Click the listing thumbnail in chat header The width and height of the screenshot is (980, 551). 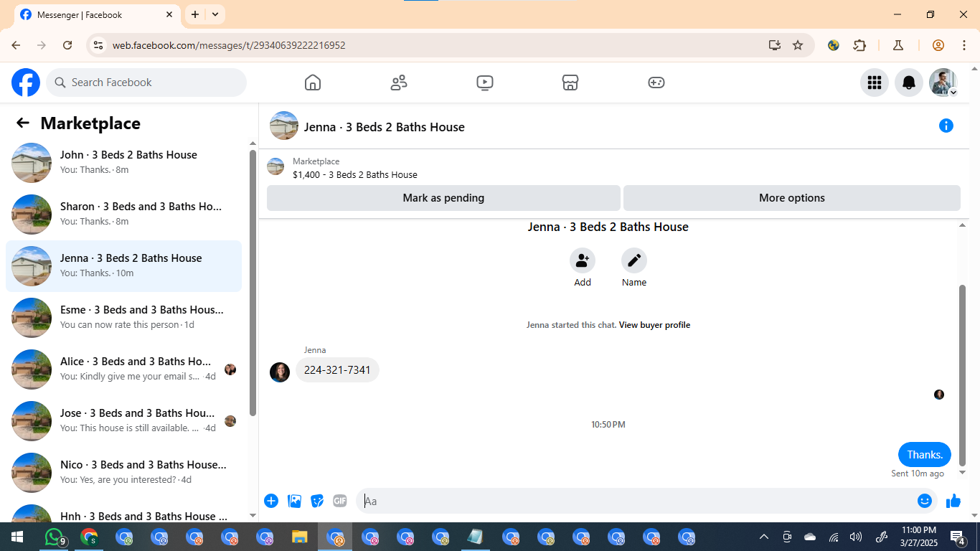(284, 126)
